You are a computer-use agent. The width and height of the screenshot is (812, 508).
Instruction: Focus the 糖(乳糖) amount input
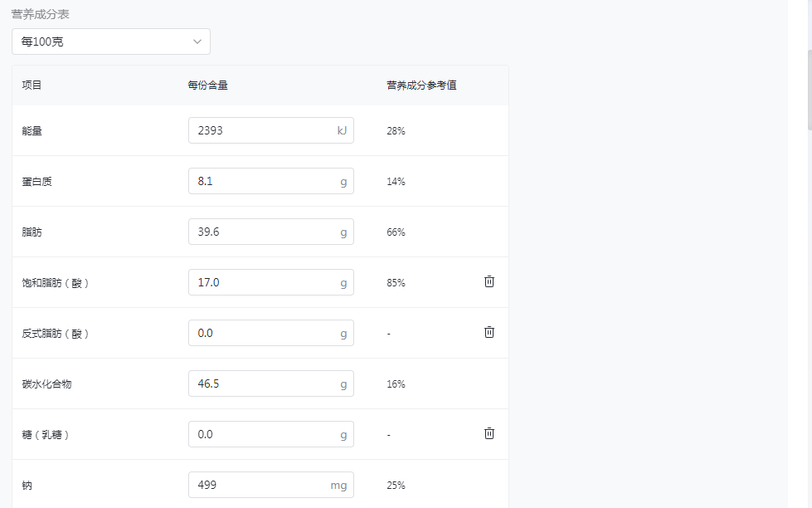(x=261, y=434)
